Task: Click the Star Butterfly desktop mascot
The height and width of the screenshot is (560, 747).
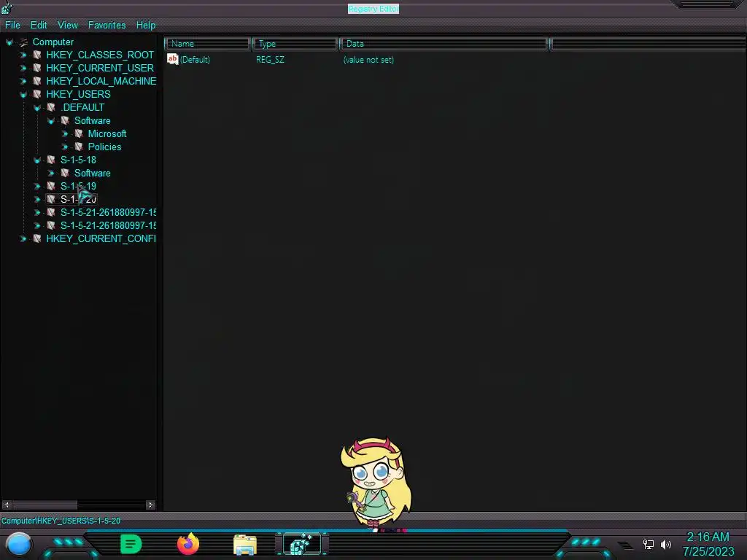Action: click(376, 484)
